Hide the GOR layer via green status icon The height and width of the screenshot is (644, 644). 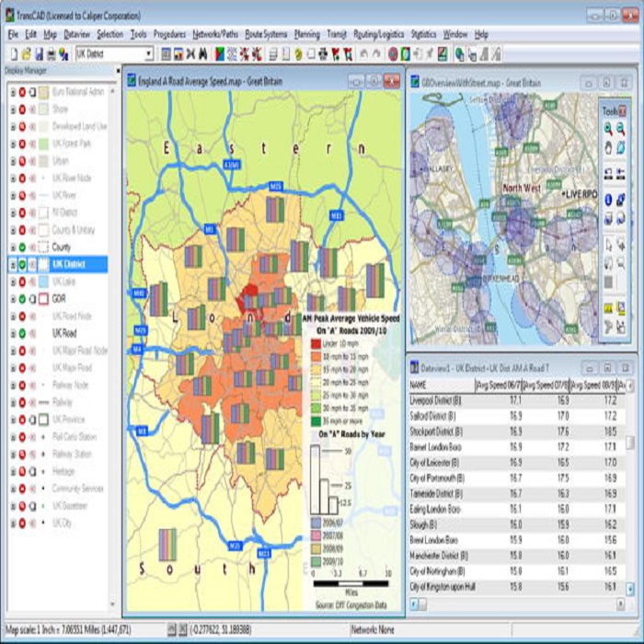(21, 299)
